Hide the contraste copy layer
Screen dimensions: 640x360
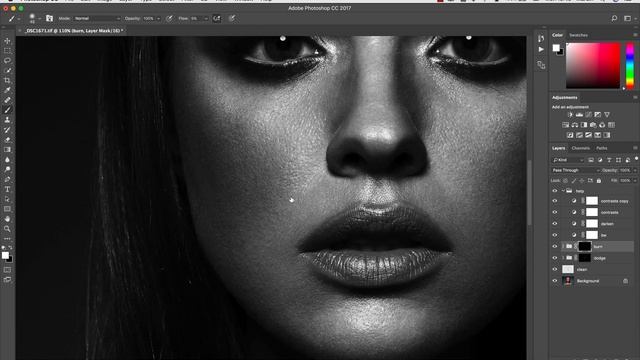click(x=555, y=201)
